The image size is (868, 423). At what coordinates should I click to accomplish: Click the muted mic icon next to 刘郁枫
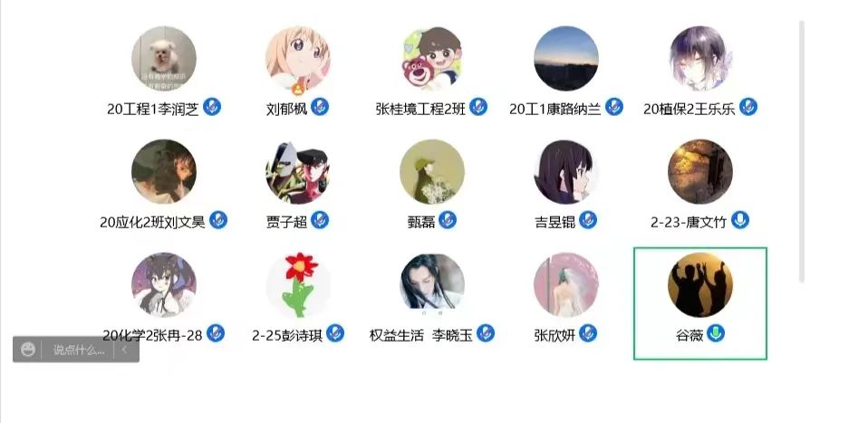point(320,106)
